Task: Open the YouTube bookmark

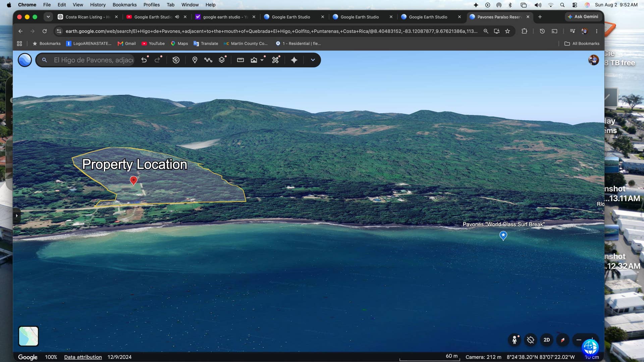Action: point(153,44)
